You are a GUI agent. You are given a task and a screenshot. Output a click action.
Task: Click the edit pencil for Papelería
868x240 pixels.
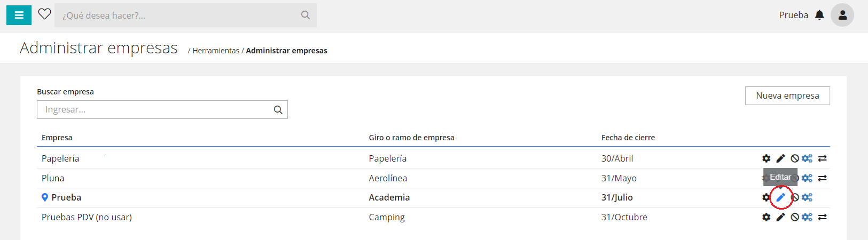(780, 158)
